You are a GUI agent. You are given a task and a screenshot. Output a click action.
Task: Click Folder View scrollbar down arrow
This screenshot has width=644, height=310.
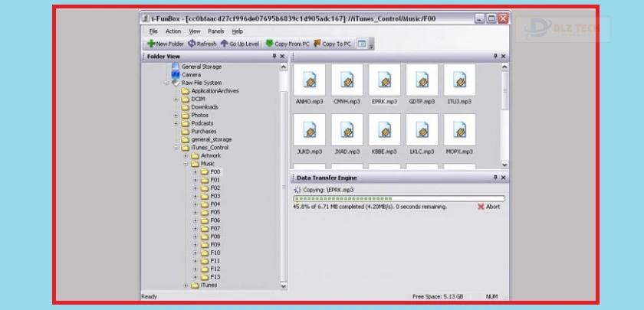coord(284,286)
